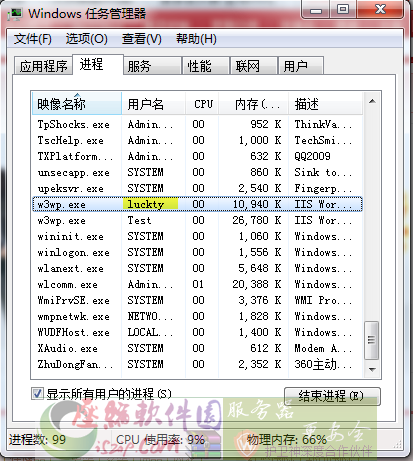Select the unsecapp.exe process row

[x=197, y=172]
